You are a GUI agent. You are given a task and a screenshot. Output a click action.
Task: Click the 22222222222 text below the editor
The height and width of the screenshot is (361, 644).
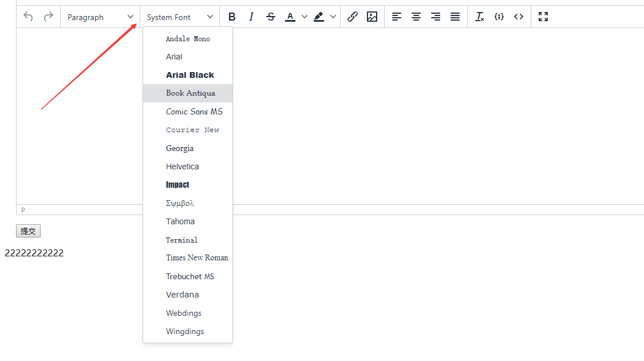click(x=34, y=253)
